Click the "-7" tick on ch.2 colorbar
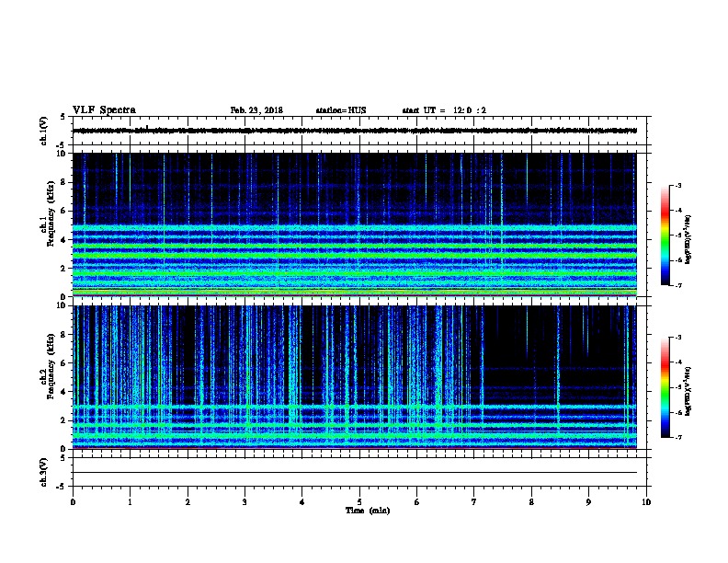This screenshot has width=728, height=563. 677,437
